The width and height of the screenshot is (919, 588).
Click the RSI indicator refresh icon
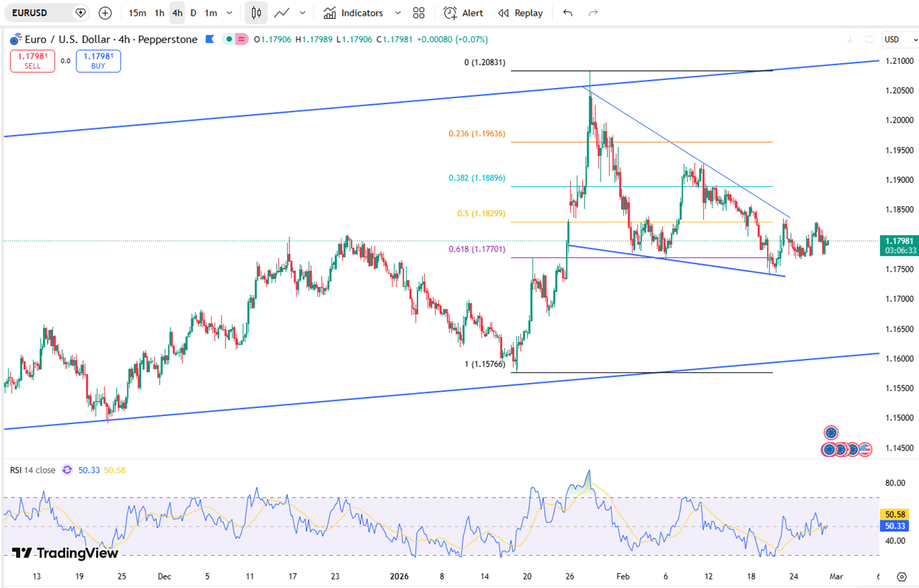[x=67, y=470]
